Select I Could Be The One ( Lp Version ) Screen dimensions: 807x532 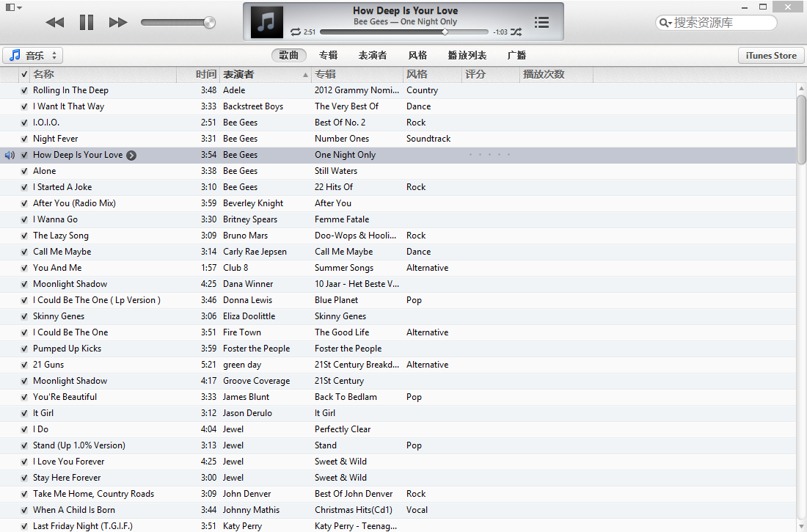click(x=97, y=300)
